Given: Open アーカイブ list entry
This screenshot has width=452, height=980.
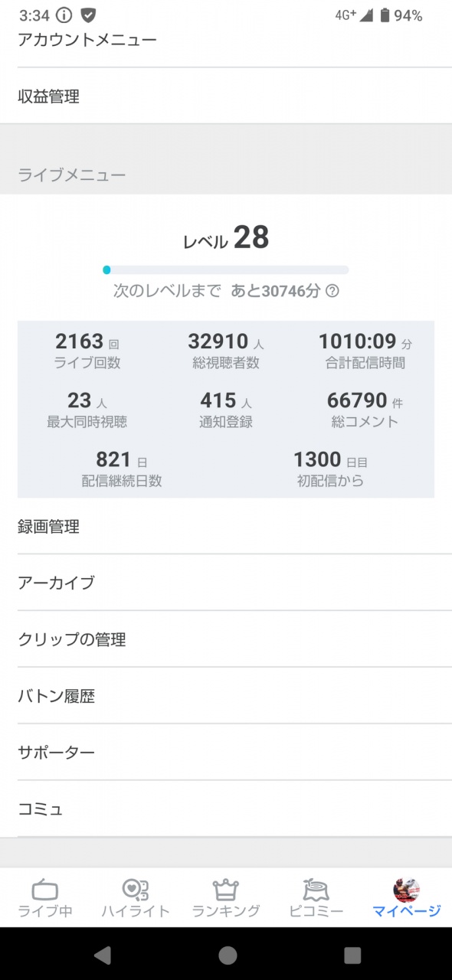Looking at the screenshot, I should tap(226, 583).
